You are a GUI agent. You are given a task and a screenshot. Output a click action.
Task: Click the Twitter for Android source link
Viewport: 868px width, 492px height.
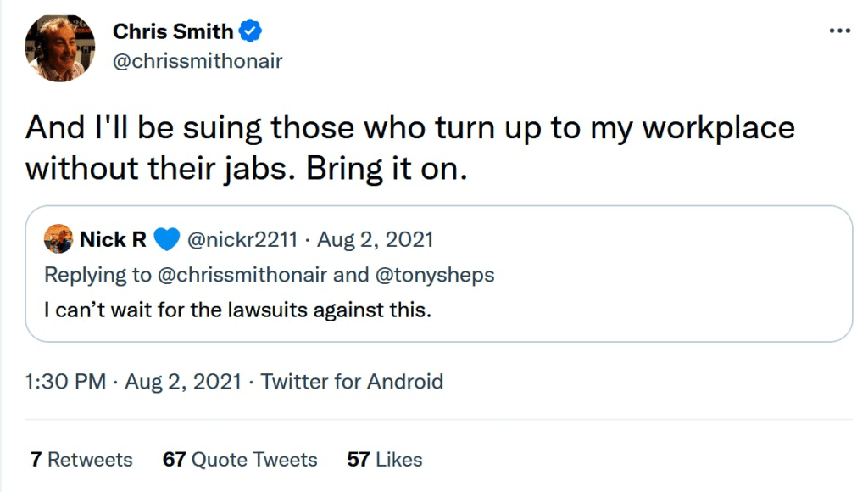pos(352,381)
